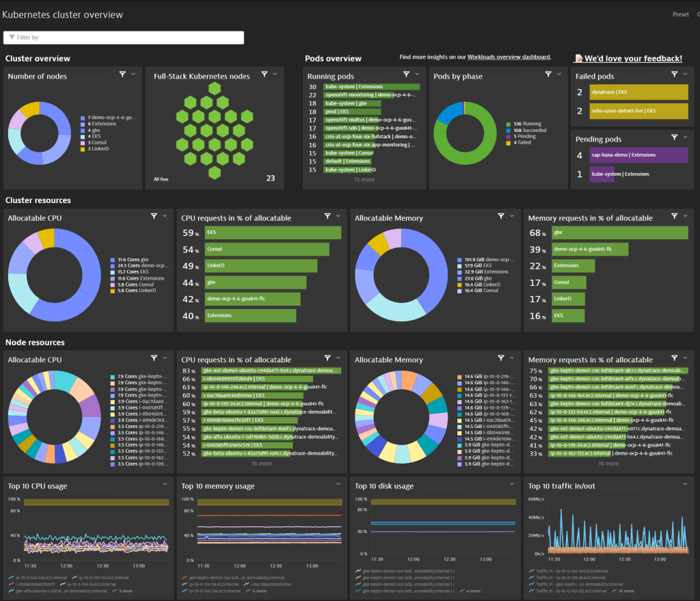Filter cluster CPU requests in % tile
The image size is (700, 601).
coord(327,215)
